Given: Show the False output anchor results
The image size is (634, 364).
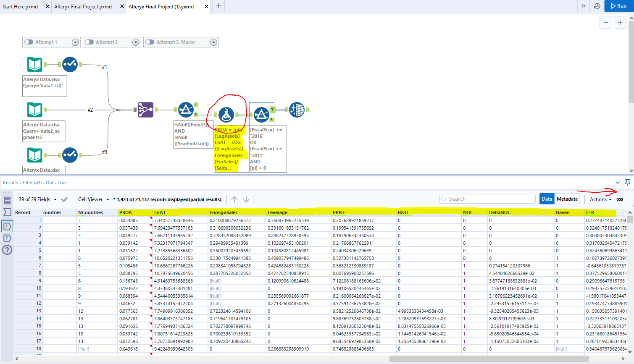Looking at the screenshot, I should 7,238.
